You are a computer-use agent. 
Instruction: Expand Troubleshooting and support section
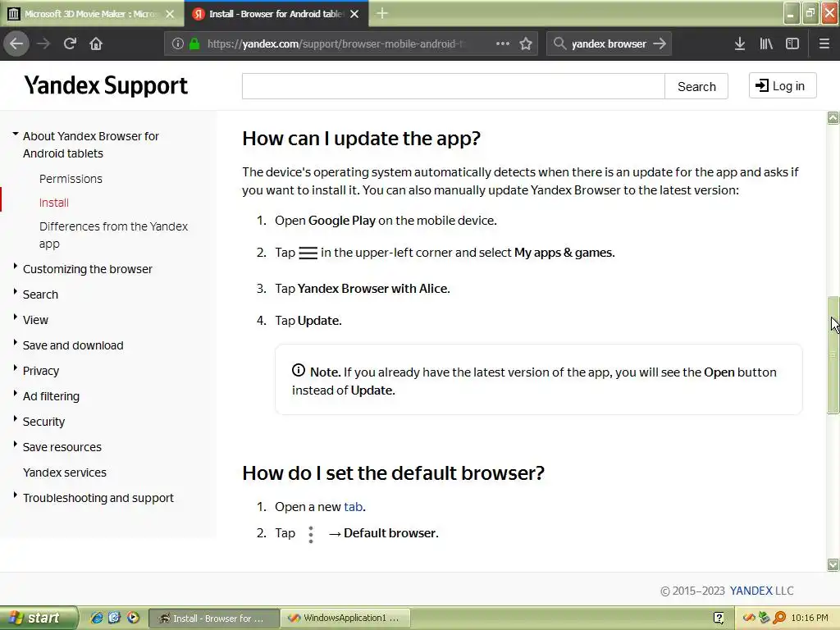[98, 498]
